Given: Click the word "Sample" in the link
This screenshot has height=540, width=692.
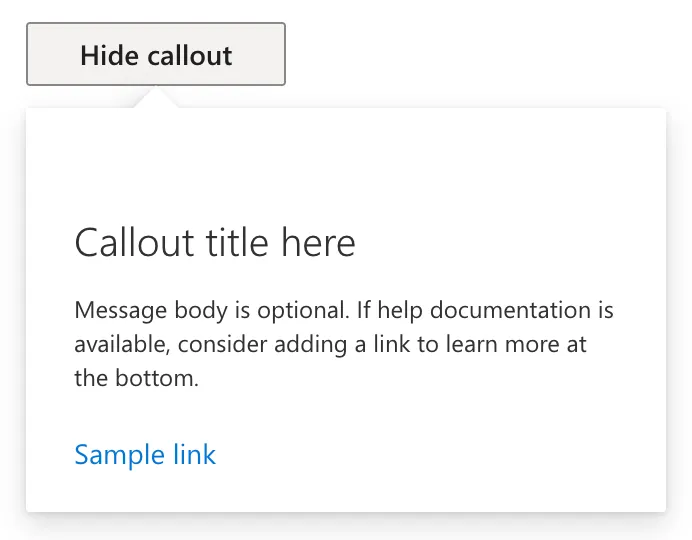Looking at the screenshot, I should pyautogui.click(x=118, y=455).
